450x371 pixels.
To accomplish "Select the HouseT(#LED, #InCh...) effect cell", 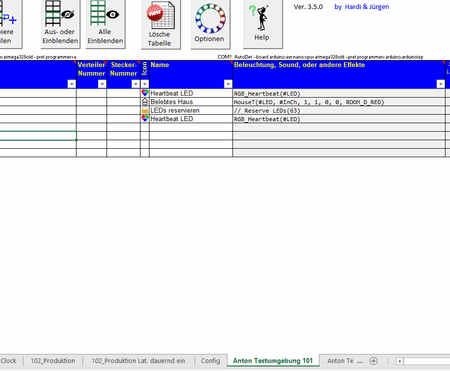I will coord(339,102).
